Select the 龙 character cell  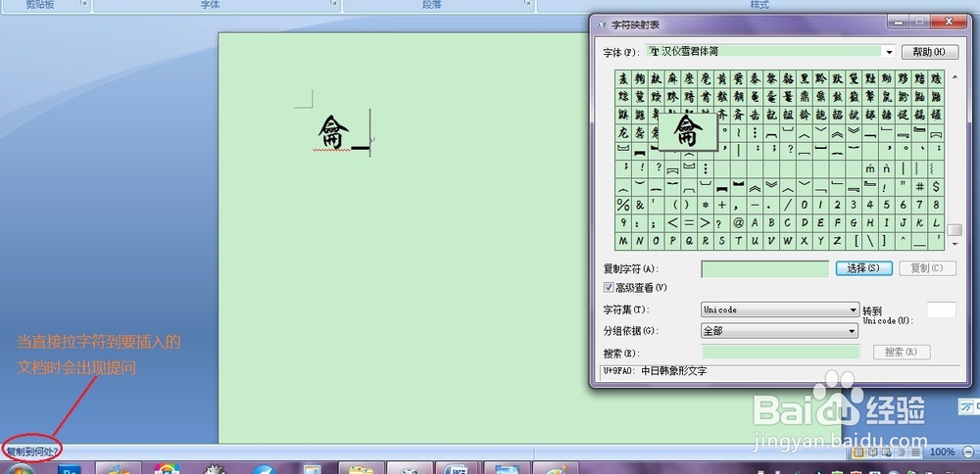click(623, 132)
